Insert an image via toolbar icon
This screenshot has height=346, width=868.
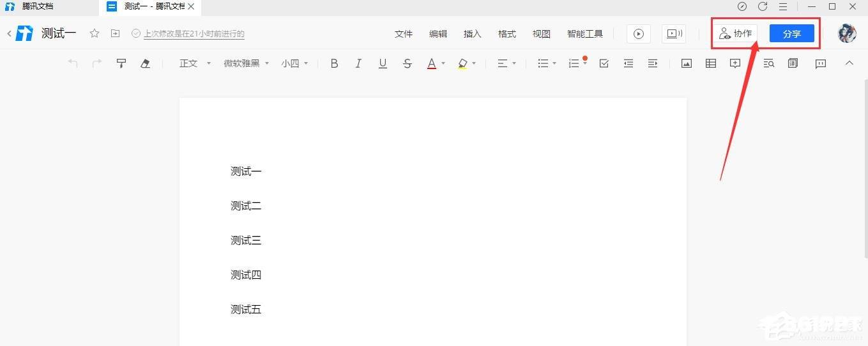(x=687, y=63)
